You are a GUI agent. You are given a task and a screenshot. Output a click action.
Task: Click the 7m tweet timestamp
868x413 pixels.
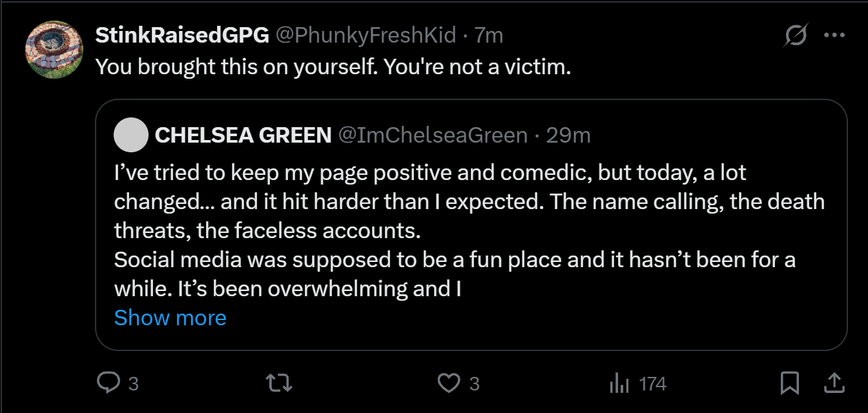click(x=489, y=35)
